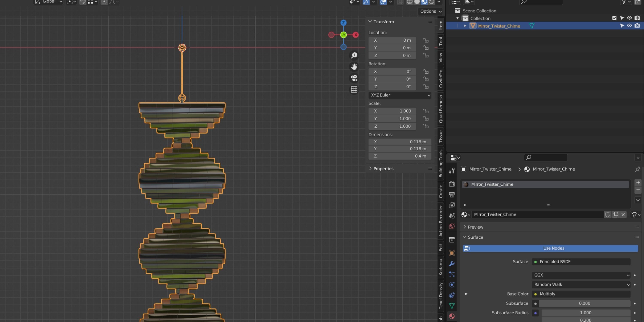644x322 pixels.
Task: Click the Subsurface Radius 1.000 field
Action: (586, 313)
